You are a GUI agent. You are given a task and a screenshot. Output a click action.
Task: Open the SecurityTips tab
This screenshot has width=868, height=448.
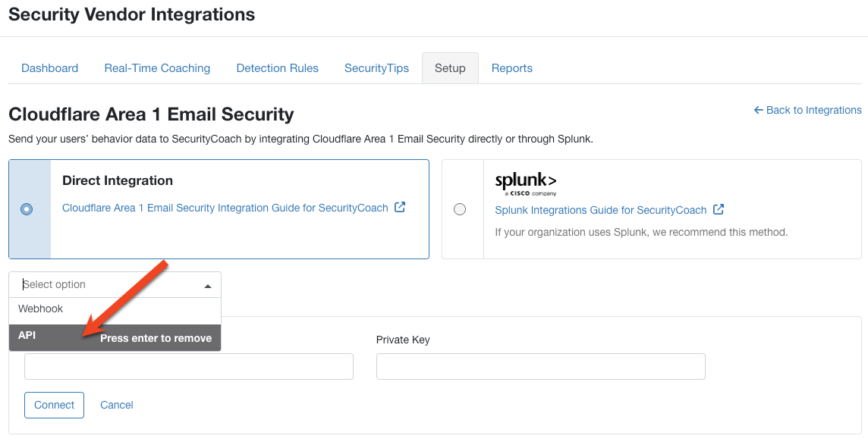pyautogui.click(x=376, y=68)
